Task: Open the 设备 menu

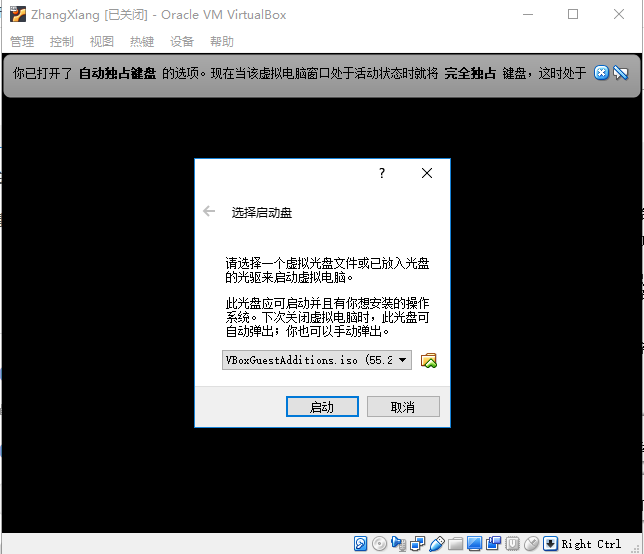Action: pyautogui.click(x=182, y=41)
